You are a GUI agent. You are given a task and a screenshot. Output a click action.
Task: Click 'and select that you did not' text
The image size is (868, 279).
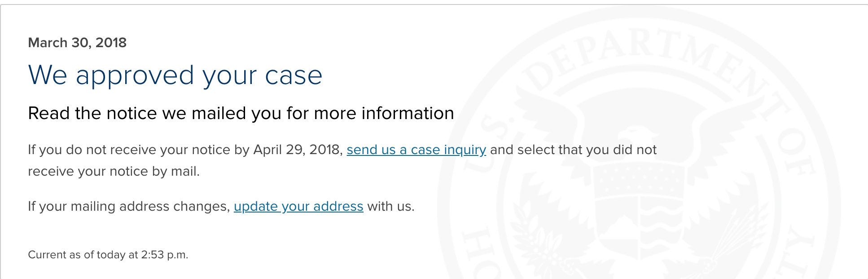(x=573, y=150)
